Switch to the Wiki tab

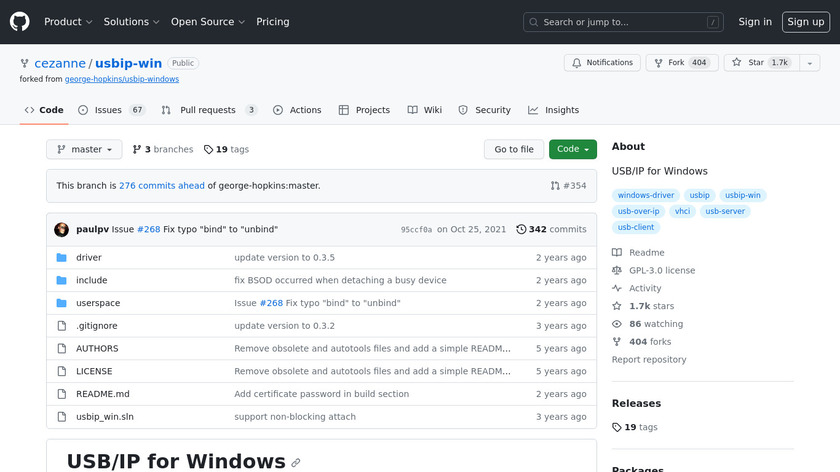click(425, 110)
